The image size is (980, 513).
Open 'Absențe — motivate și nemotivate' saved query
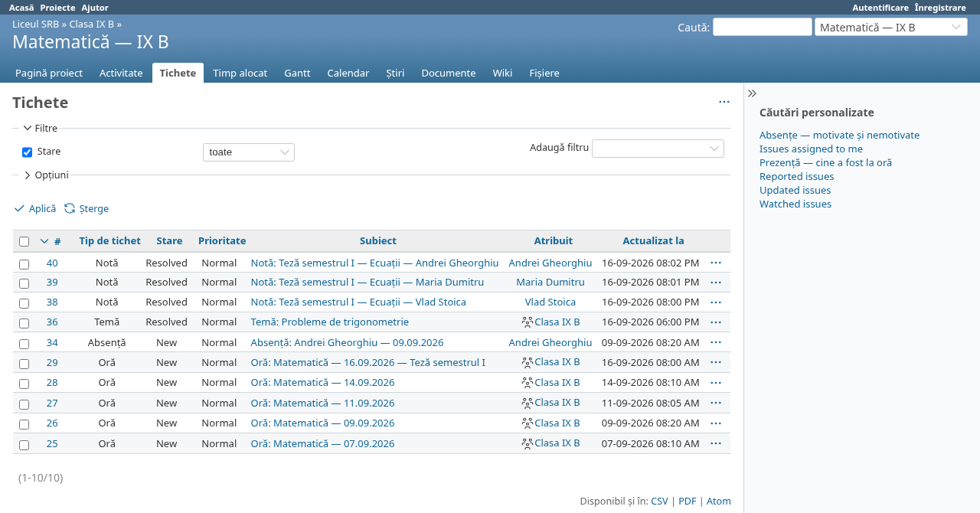(x=839, y=136)
